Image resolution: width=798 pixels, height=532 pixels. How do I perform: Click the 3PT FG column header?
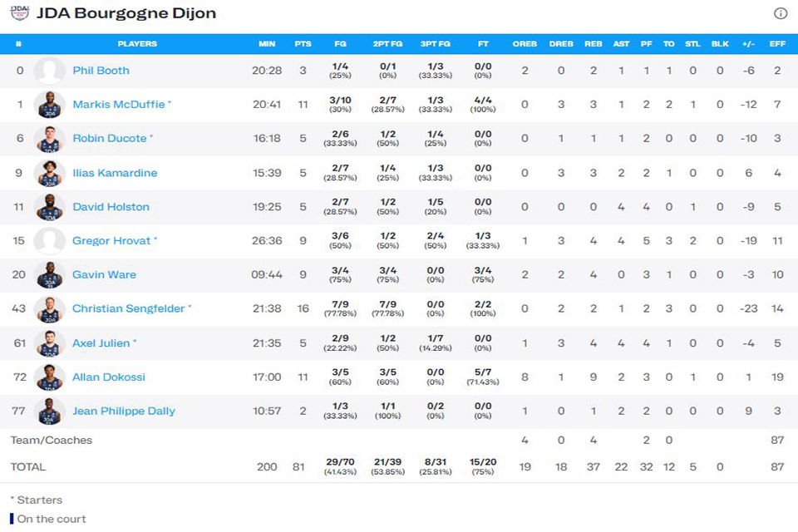(435, 44)
